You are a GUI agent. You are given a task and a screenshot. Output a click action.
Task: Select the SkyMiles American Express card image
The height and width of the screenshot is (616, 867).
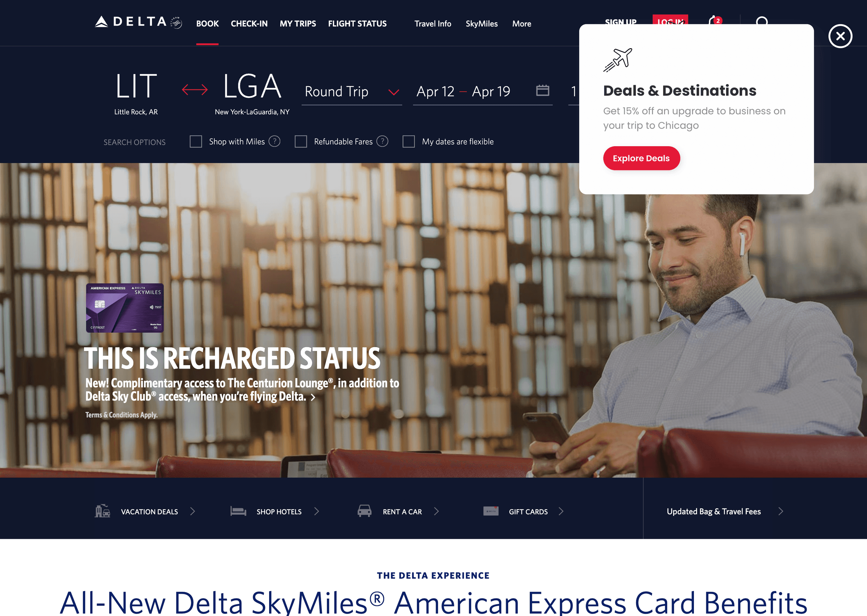(125, 308)
